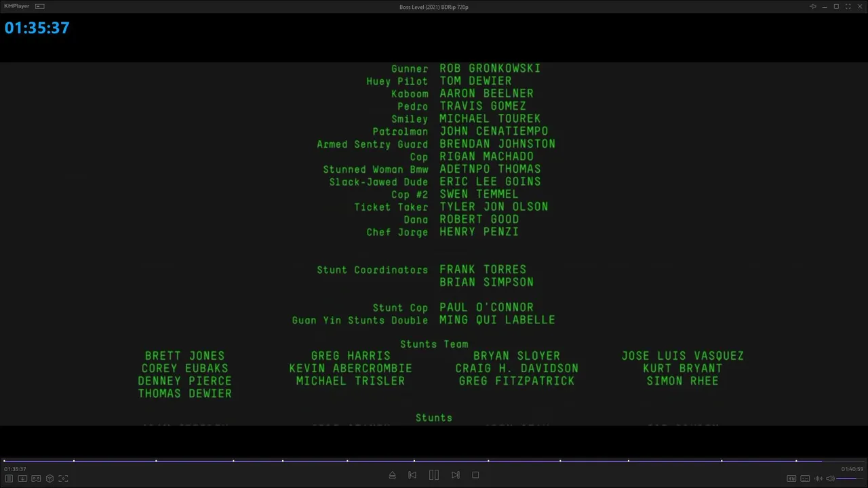The image size is (868, 488).
Task: Click the download icon beside the playlist icon
Action: 22,479
